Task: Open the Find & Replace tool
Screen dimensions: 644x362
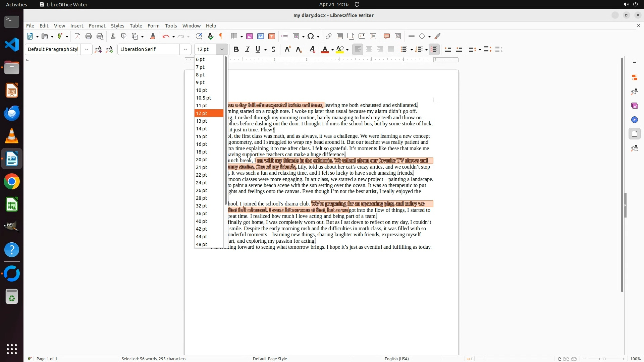Action: [199, 36]
